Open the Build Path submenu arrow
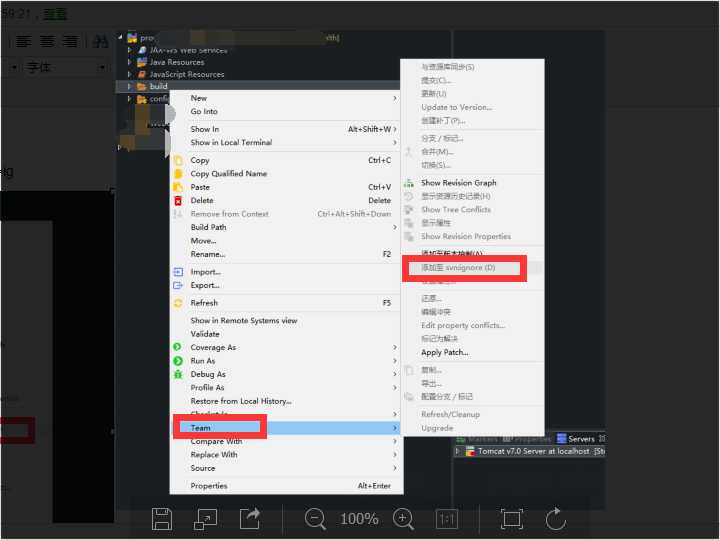Viewport: 720px width, 540px height. coord(395,227)
